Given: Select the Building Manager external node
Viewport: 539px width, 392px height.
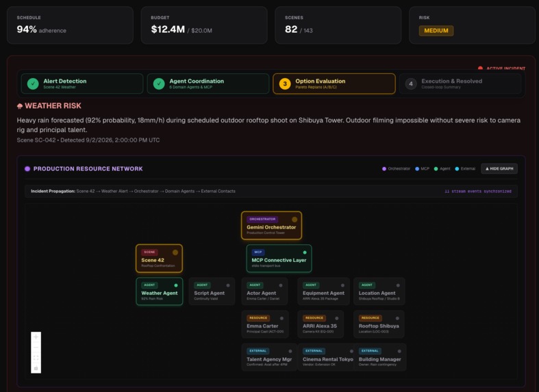Looking at the screenshot, I should (x=380, y=357).
